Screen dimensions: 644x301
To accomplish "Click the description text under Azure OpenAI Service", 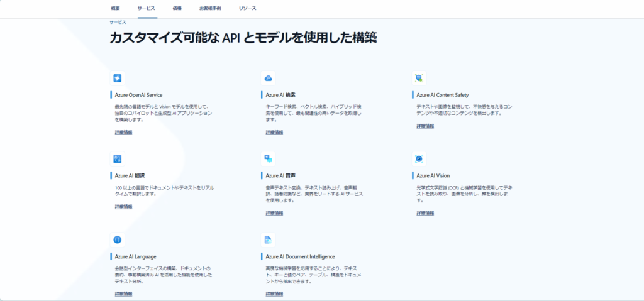I will [x=164, y=113].
